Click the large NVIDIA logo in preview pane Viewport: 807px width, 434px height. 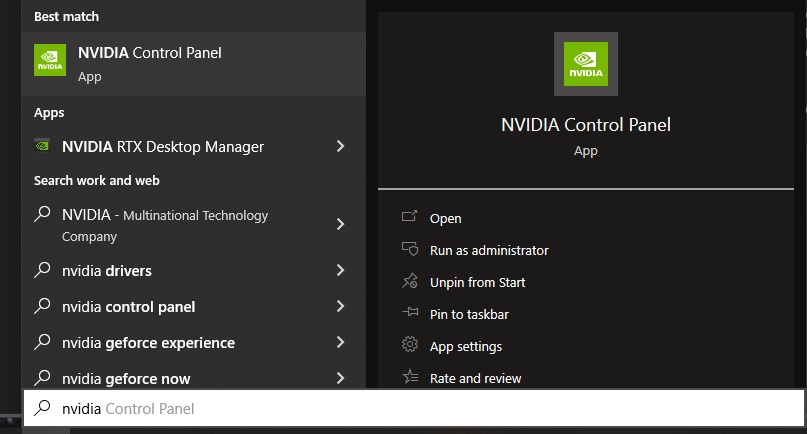pyautogui.click(x=585, y=63)
